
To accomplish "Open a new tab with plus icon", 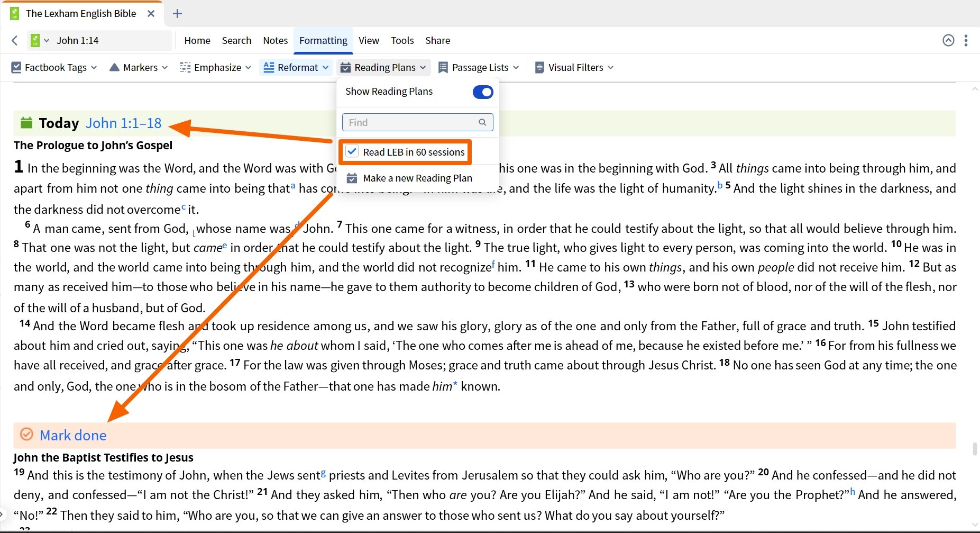I will (x=178, y=14).
